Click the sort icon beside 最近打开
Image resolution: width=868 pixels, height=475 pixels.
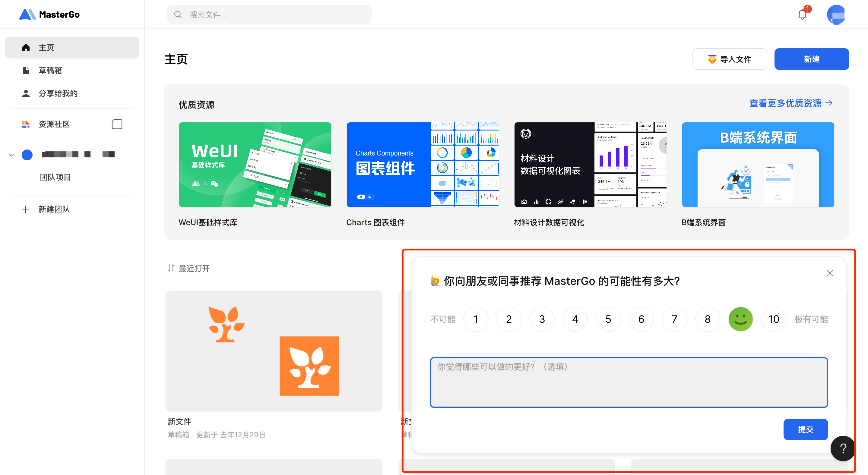pos(171,268)
